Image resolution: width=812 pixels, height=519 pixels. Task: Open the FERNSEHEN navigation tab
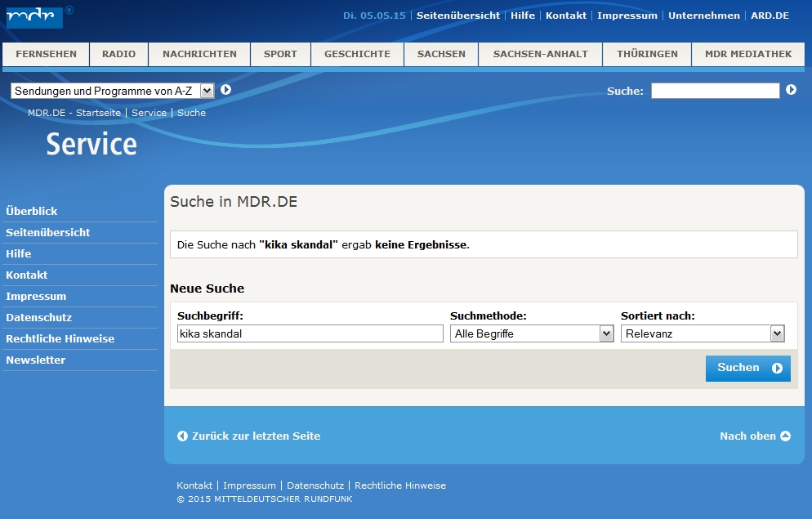click(x=46, y=54)
